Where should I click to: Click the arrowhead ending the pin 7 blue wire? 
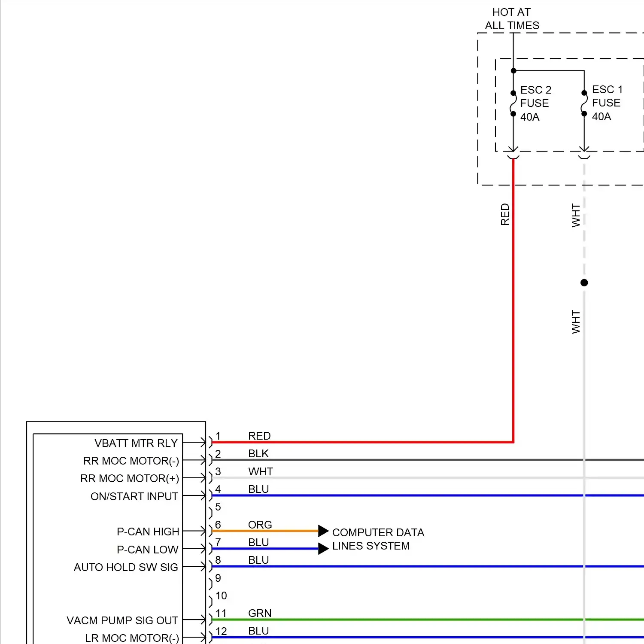coord(323,549)
